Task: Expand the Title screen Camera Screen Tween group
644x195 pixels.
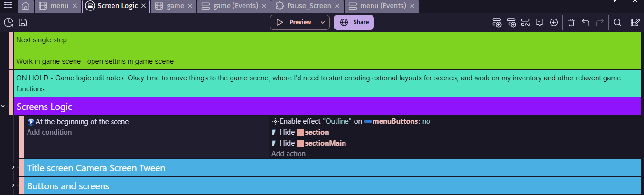Action: click(13, 167)
